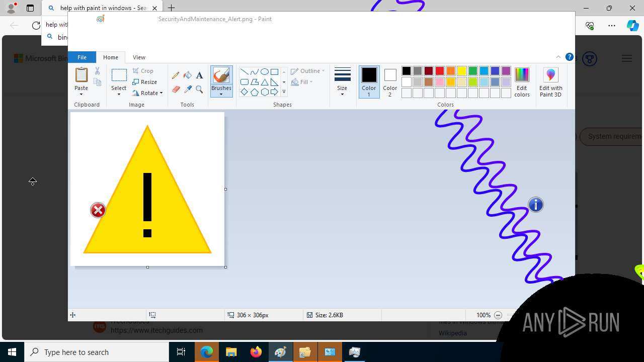644x362 pixels.
Task: Pick the red color swatch
Action: [x=440, y=71]
